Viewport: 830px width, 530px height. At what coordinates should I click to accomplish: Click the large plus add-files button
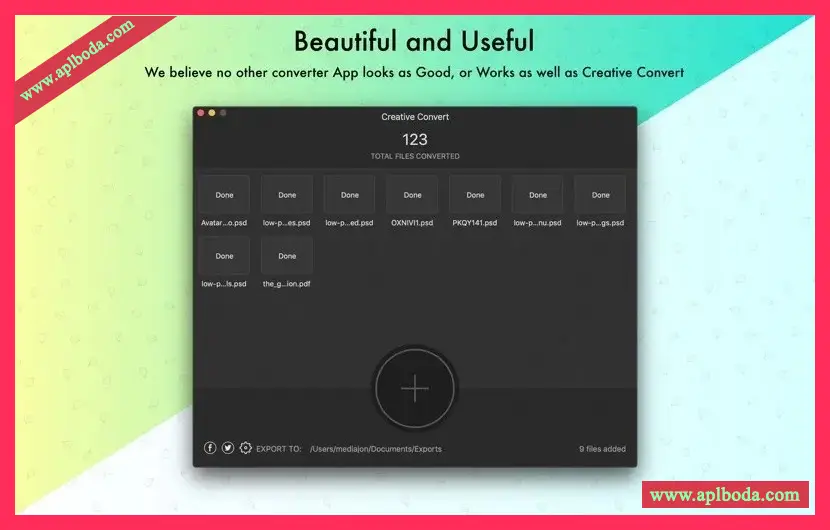[414, 389]
